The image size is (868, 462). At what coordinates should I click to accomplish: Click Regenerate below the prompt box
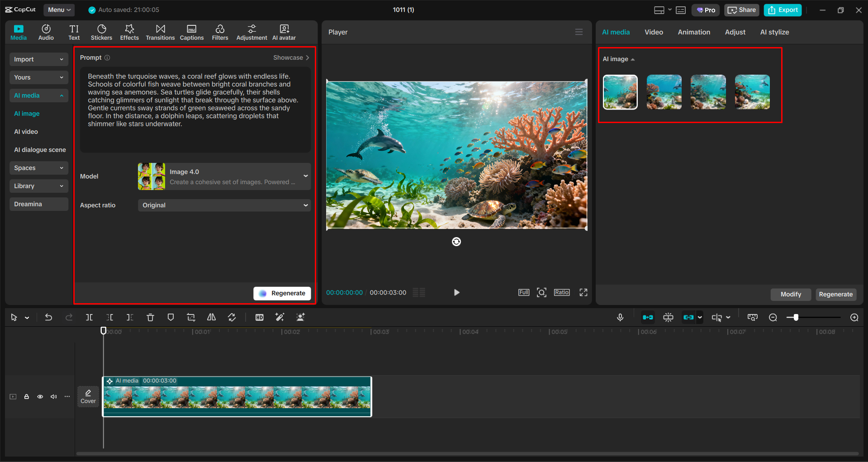pyautogui.click(x=282, y=293)
